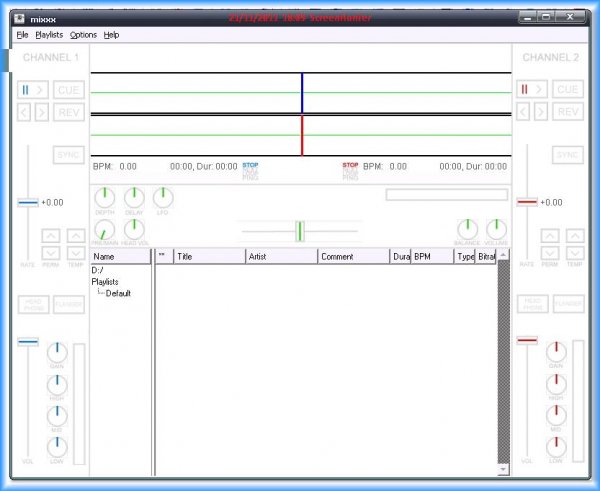This screenshot has height=491, width=600.
Task: Lower Channel 1 PERM rate down arrow
Action: point(51,253)
